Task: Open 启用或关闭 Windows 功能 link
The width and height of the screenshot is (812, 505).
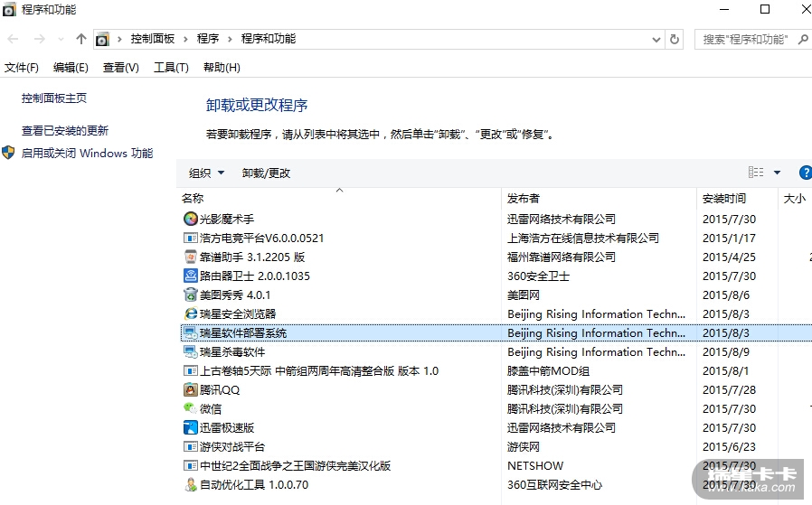Action: [87, 154]
